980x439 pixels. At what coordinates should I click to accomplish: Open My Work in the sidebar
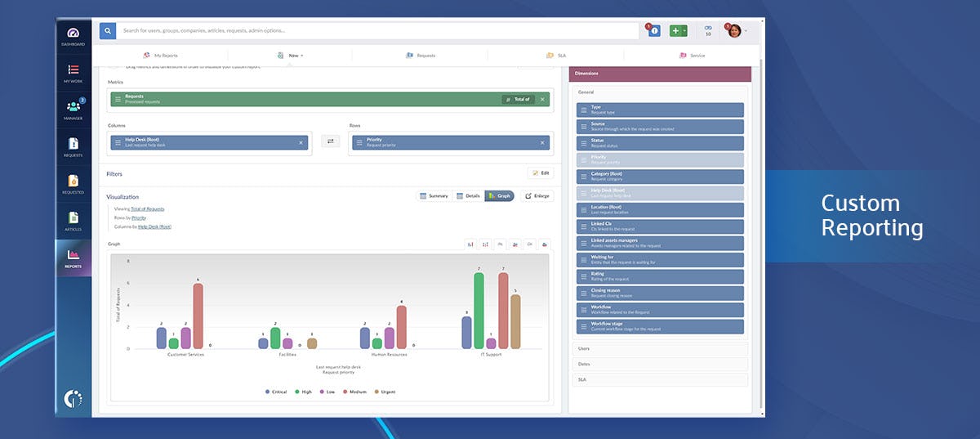coord(73,73)
